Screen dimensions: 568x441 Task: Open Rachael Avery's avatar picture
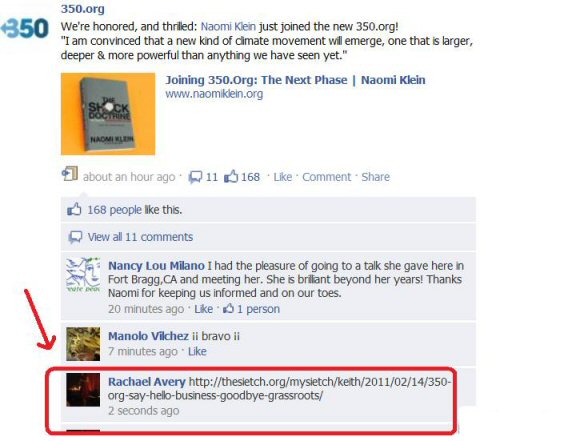tap(83, 390)
